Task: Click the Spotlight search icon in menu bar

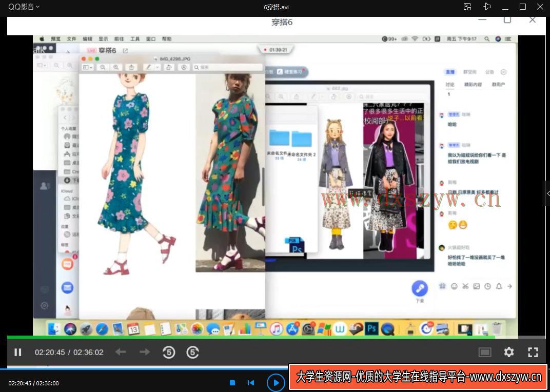Action: click(487, 39)
